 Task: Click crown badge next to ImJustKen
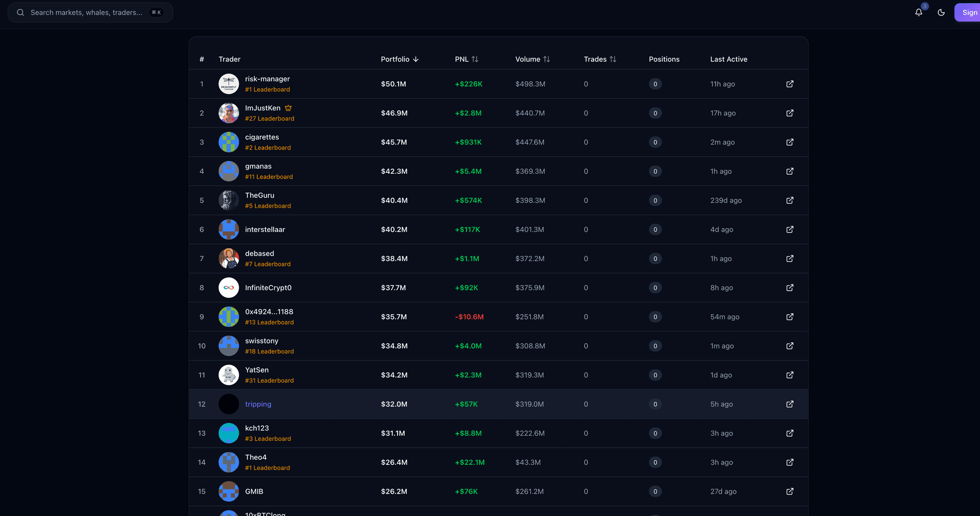tap(288, 108)
